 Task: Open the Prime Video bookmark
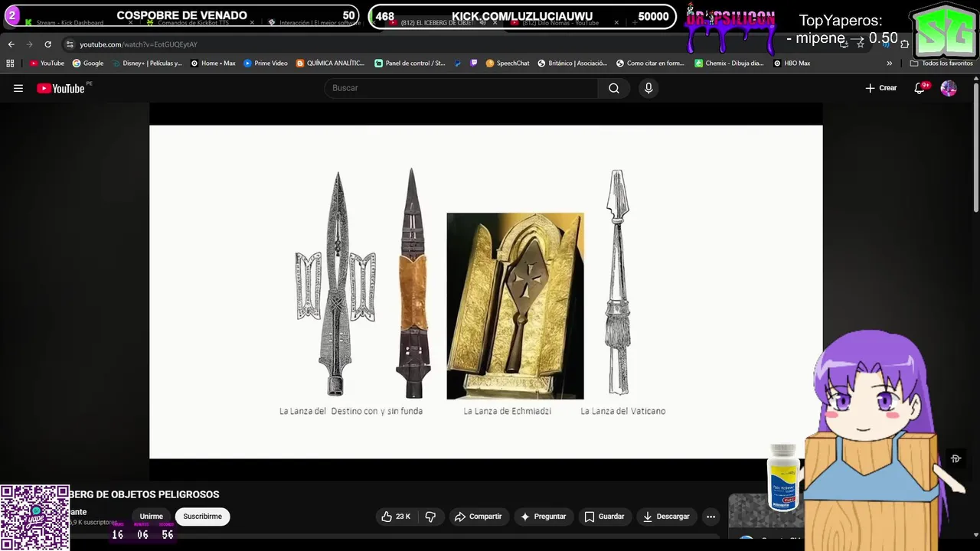[266, 63]
